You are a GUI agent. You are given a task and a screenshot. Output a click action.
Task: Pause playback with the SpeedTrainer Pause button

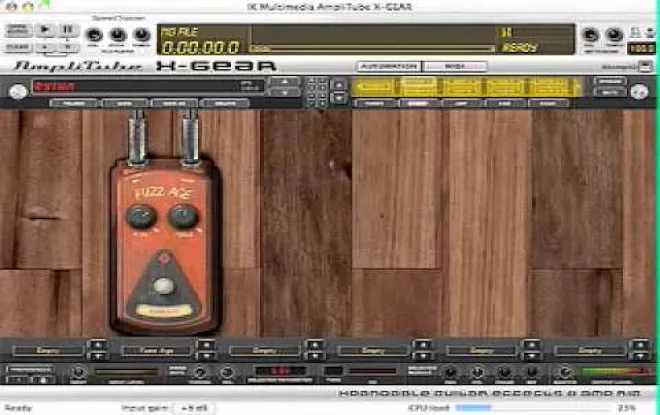point(68,30)
